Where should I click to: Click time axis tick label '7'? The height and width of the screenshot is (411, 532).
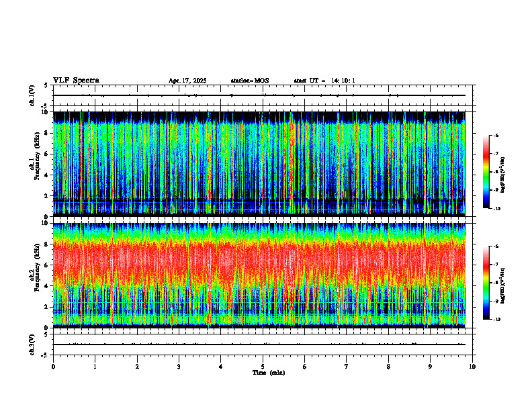347,367
